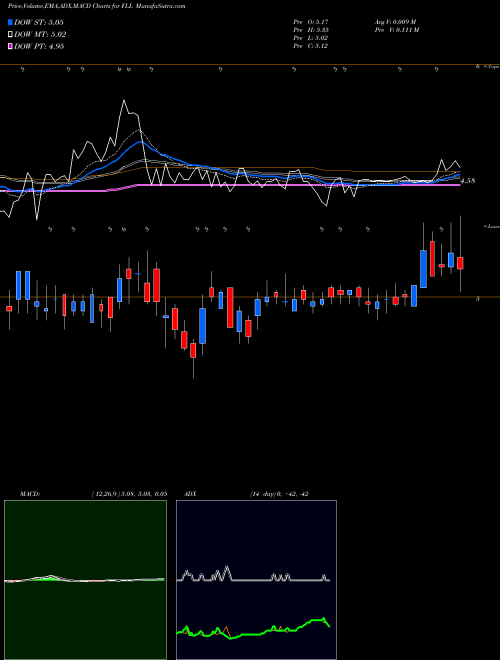This screenshot has height=660, width=500.
Task: Click the ADX panel label
Action: click(x=191, y=494)
